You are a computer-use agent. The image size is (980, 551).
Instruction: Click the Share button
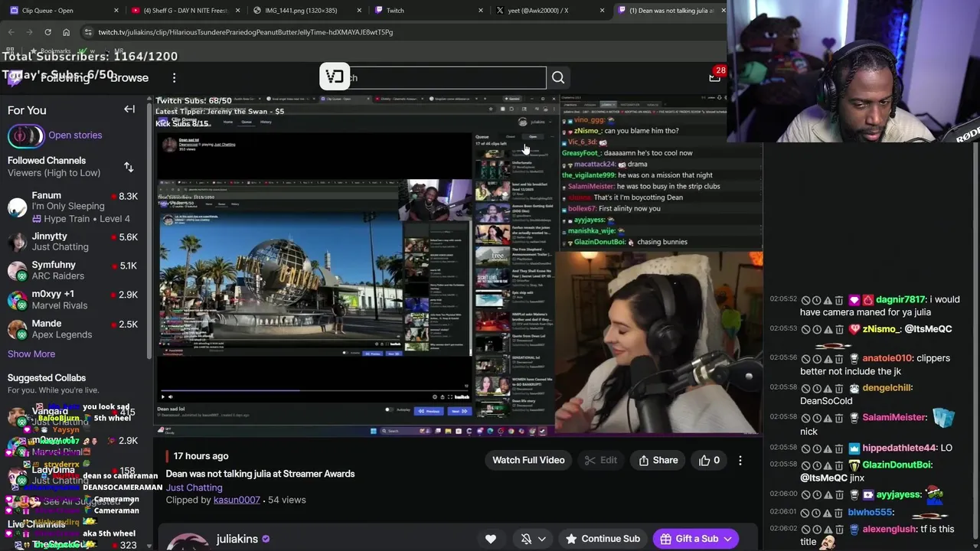(x=658, y=460)
